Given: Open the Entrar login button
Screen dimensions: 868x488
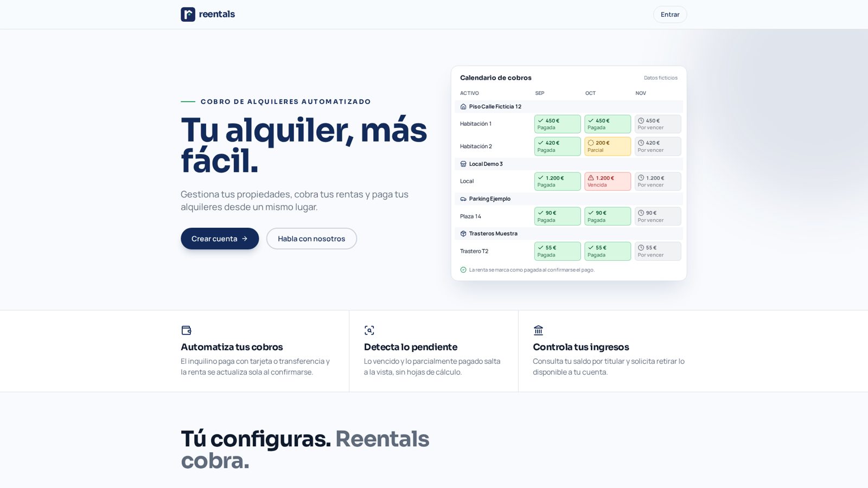Looking at the screenshot, I should [x=670, y=15].
